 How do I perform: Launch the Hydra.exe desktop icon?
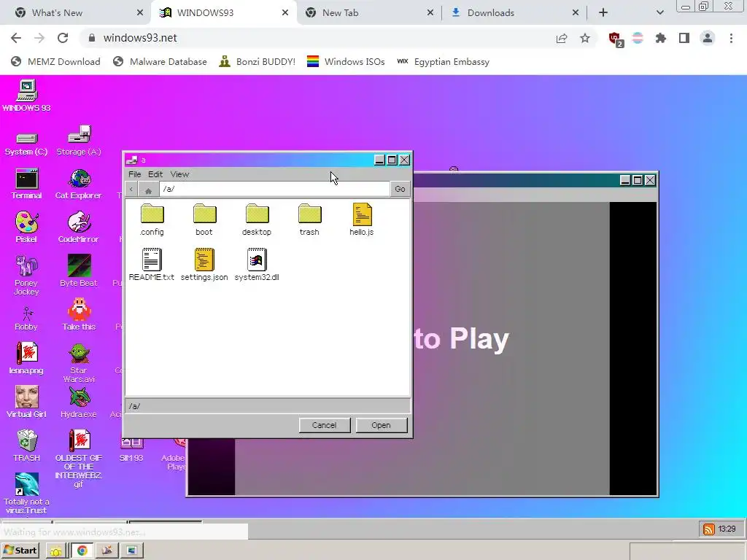79,402
